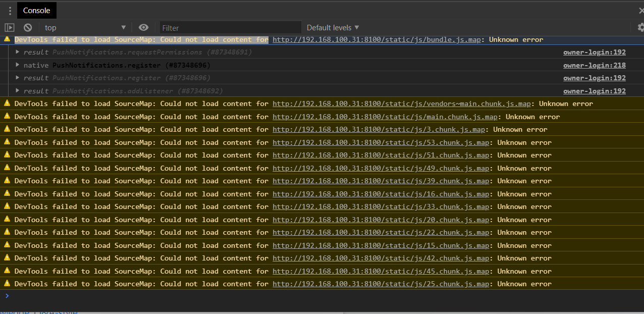
Task: Click the console prompt input line
Action: [323, 296]
